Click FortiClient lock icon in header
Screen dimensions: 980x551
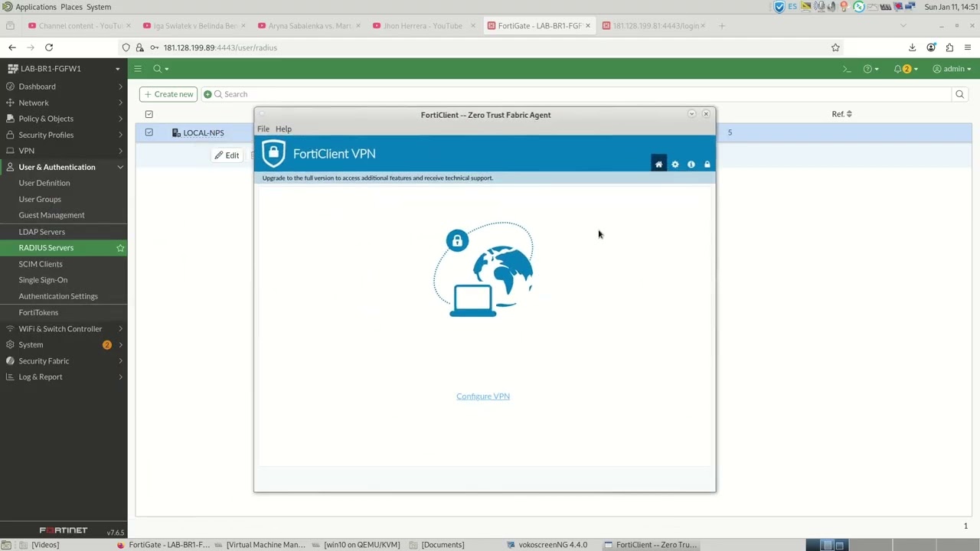707,165
